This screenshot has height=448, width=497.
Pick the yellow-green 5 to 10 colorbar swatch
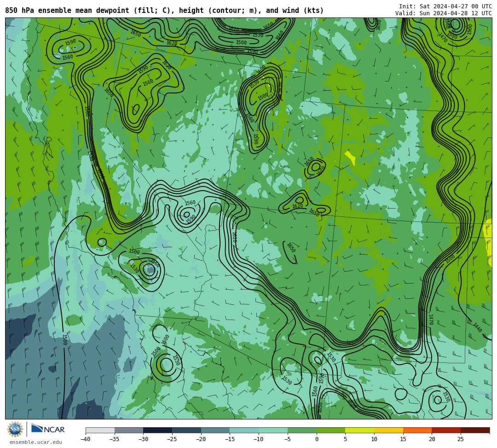click(x=360, y=430)
